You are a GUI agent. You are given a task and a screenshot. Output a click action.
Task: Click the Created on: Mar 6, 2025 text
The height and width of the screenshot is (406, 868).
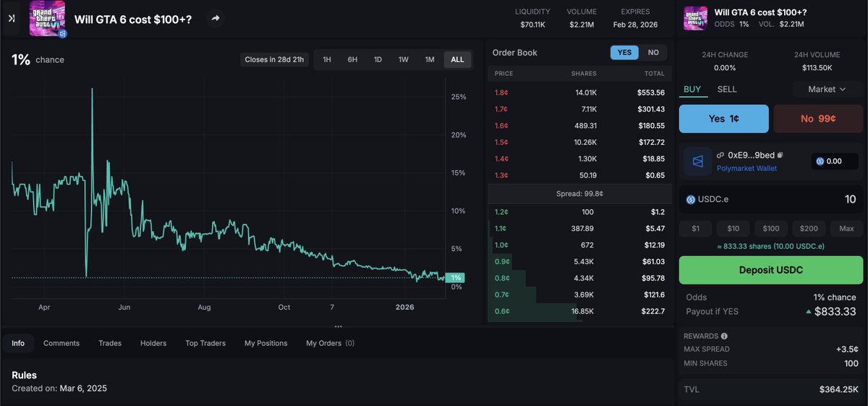click(x=59, y=389)
